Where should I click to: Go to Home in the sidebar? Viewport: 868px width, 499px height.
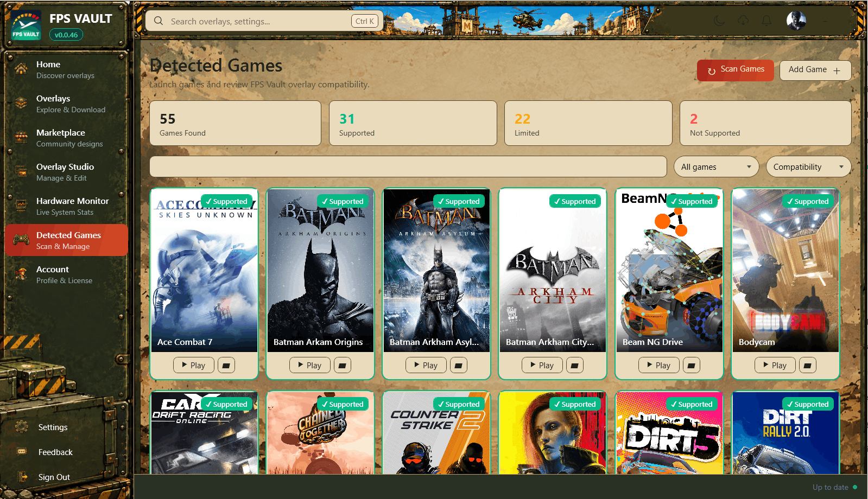[x=66, y=69]
